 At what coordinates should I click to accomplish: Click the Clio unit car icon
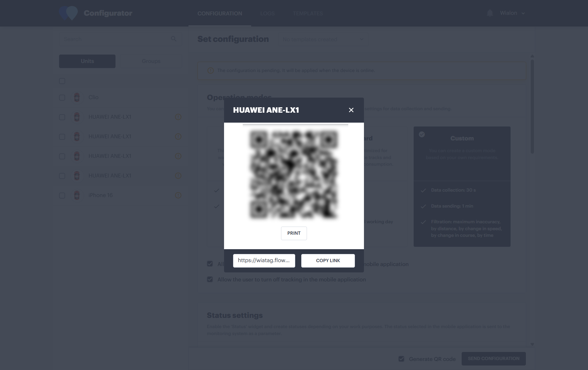click(x=77, y=97)
